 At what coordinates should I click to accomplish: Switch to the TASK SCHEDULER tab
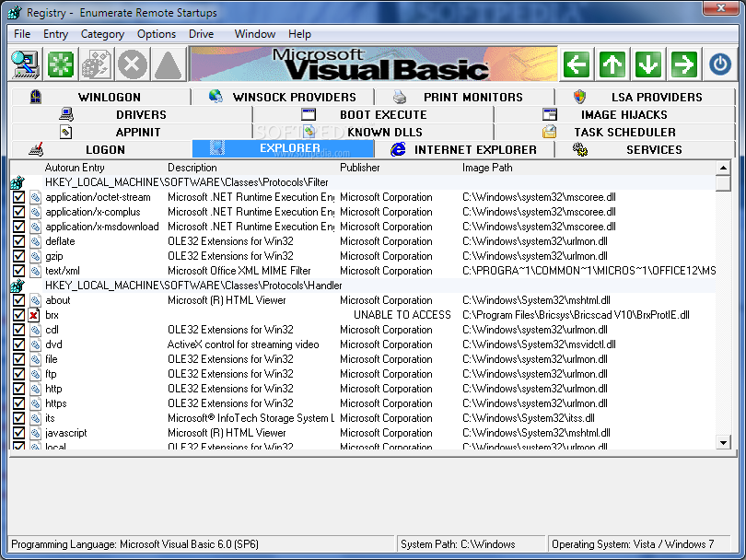615,133
